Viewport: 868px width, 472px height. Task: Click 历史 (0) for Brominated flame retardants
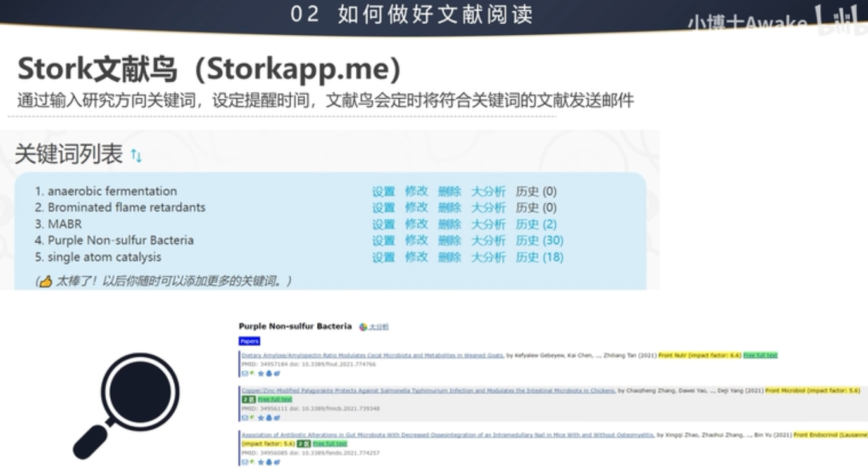click(536, 208)
